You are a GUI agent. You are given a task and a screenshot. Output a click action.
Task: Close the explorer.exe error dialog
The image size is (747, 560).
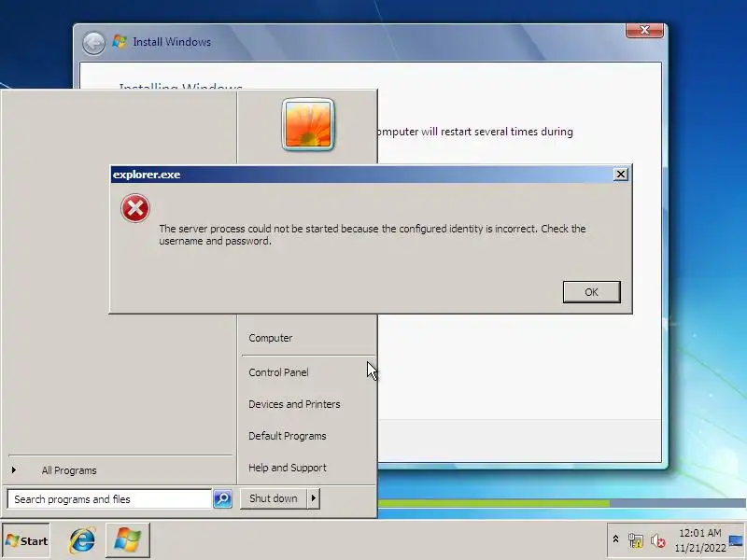(x=620, y=175)
